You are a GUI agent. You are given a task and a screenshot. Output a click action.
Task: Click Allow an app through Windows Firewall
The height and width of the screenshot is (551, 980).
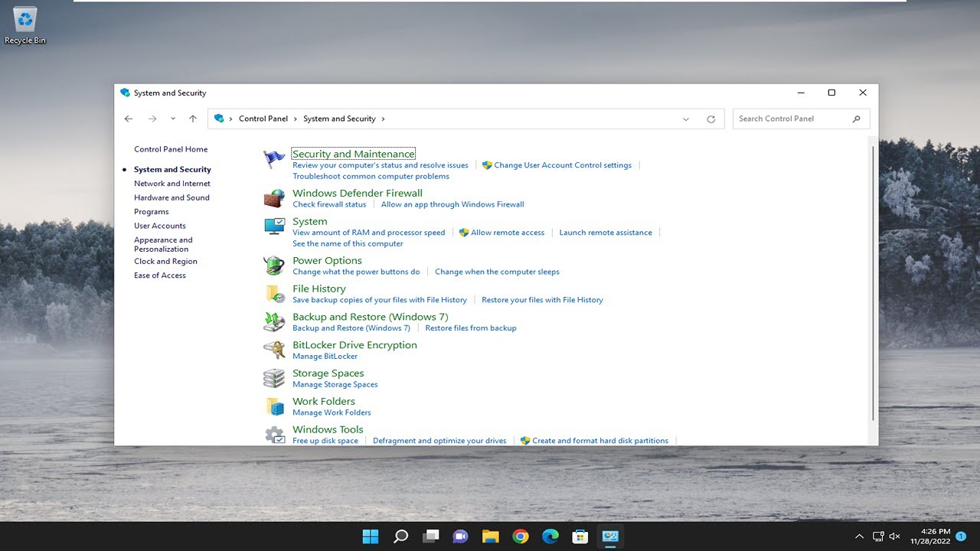click(452, 204)
